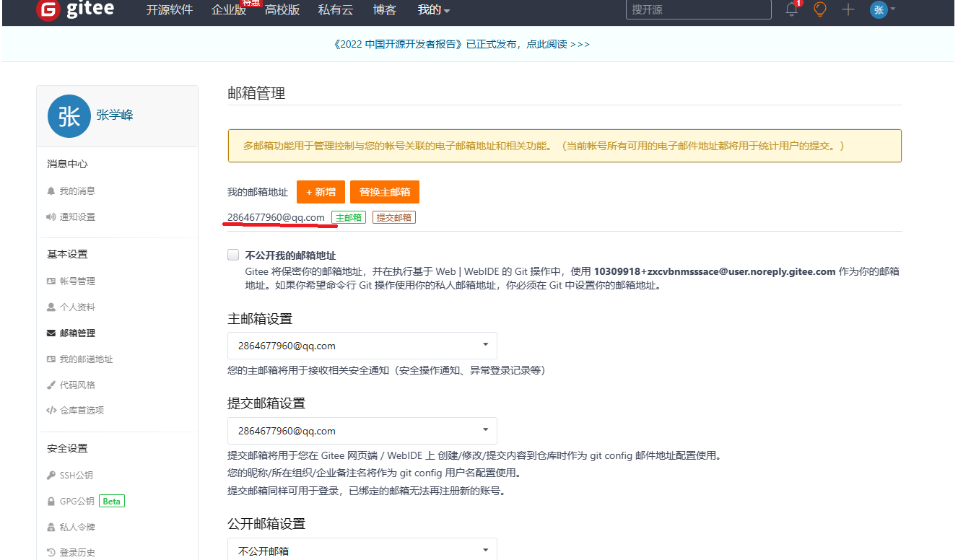Viewport: 958px width, 560px height.
Task: Enable 不公开我的邮箱地址 checkbox
Action: (233, 255)
